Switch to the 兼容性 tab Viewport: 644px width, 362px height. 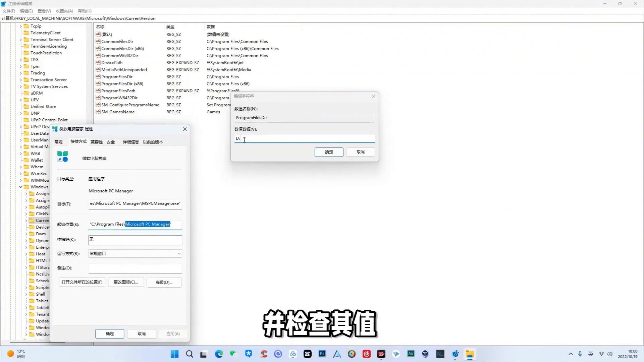(x=97, y=142)
